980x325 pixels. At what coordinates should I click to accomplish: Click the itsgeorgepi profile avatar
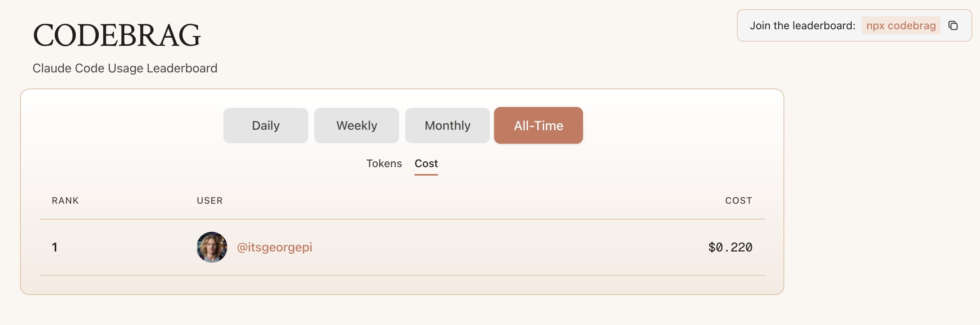click(x=212, y=247)
